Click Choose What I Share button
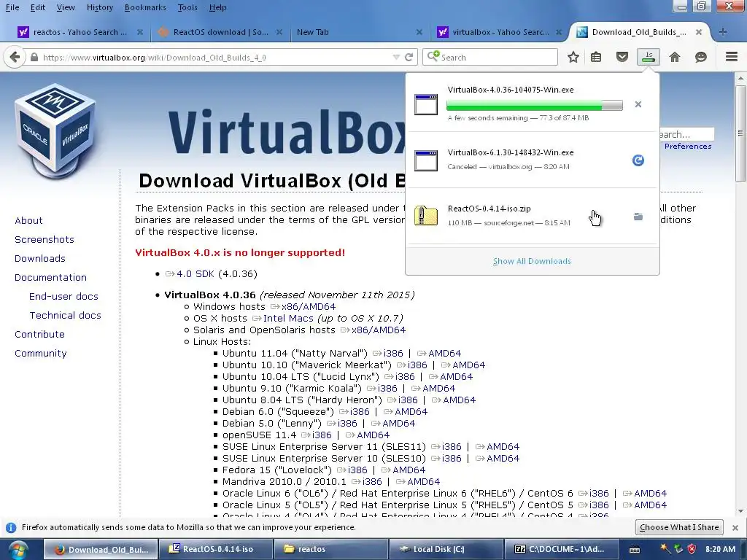The width and height of the screenshot is (747, 560). (x=679, y=527)
